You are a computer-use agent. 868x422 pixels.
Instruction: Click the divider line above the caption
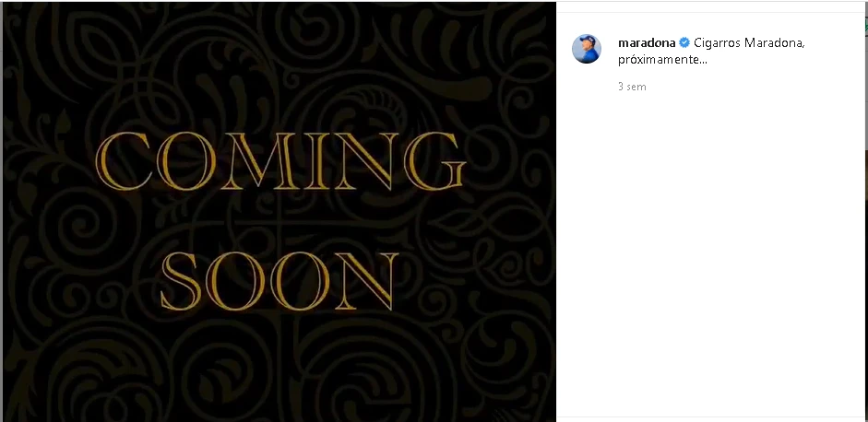[x=711, y=12]
